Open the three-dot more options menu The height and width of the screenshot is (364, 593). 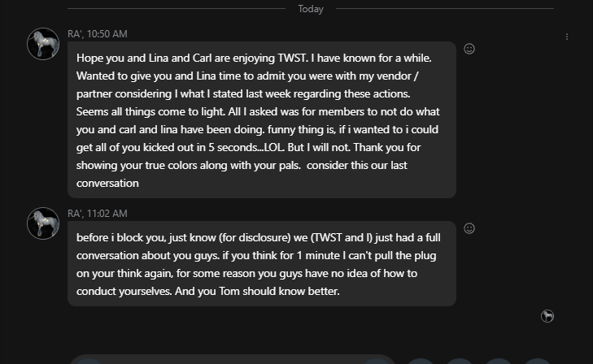[566, 37]
